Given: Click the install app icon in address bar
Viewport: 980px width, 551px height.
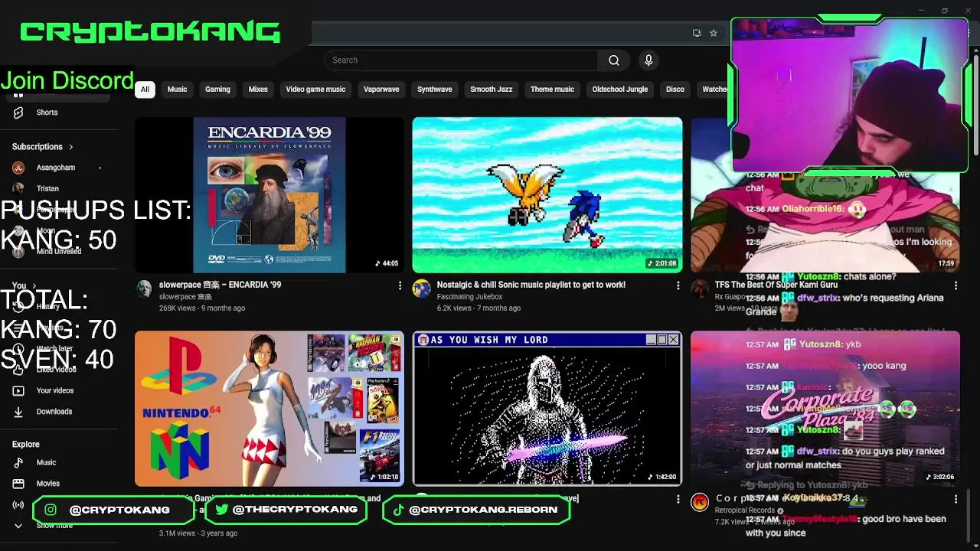Looking at the screenshot, I should click(x=697, y=33).
